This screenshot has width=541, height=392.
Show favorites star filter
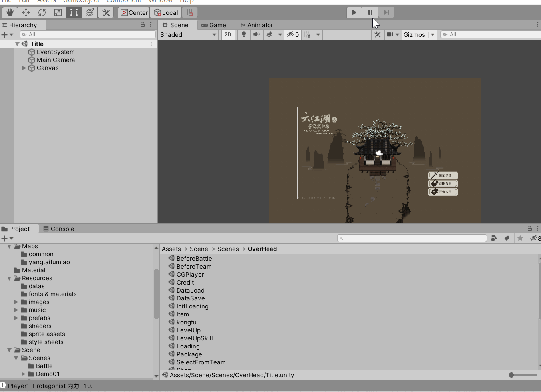(x=520, y=238)
